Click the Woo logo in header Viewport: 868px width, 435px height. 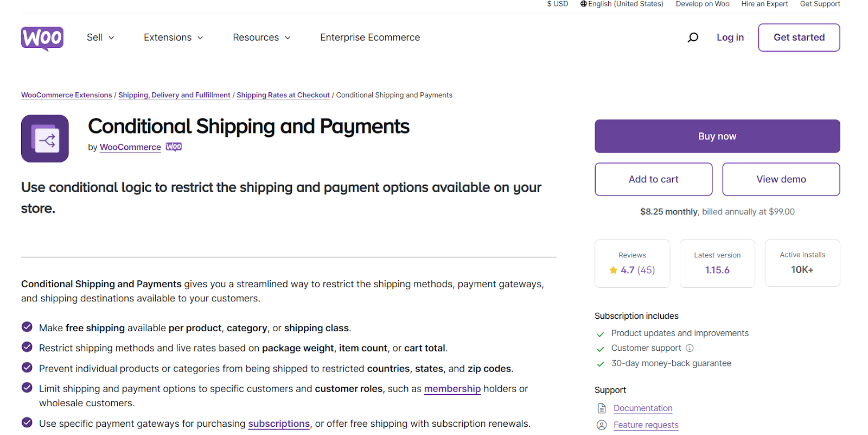pyautogui.click(x=42, y=39)
